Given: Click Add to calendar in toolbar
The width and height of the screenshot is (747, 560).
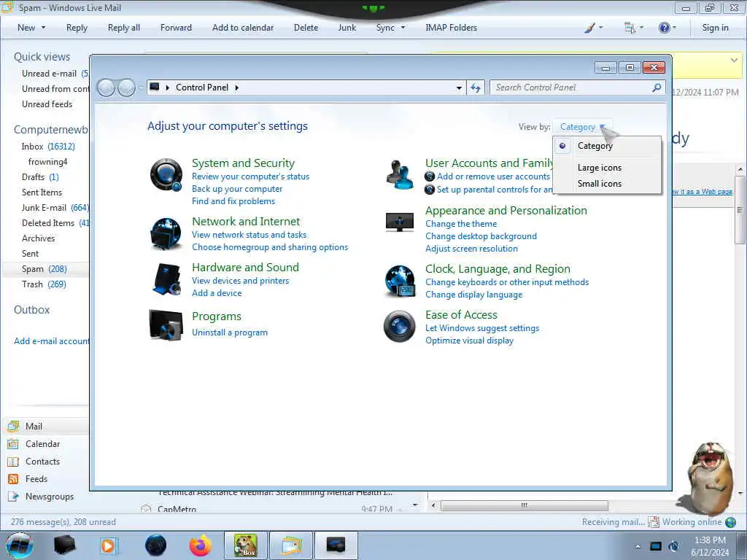Looking at the screenshot, I should click(243, 28).
